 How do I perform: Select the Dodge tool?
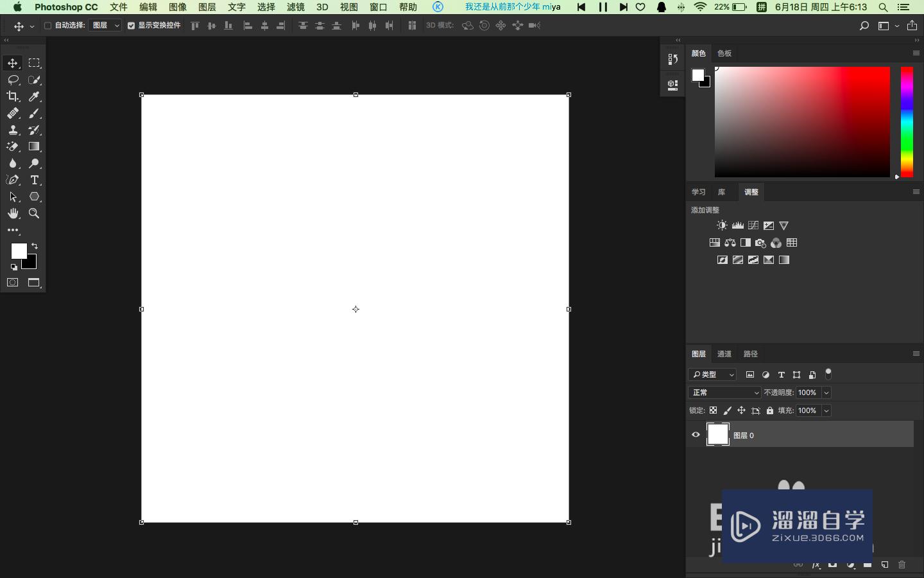[34, 163]
